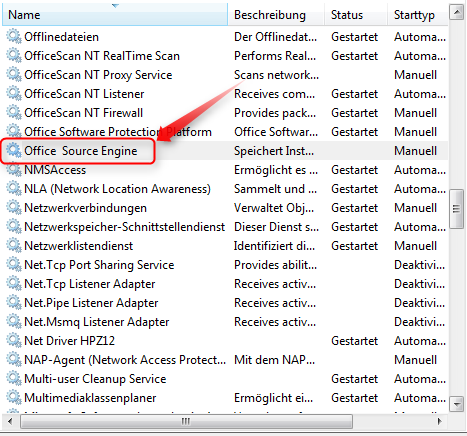Select the NMSAccess service name
The width and height of the screenshot is (467, 436).
click(x=55, y=170)
